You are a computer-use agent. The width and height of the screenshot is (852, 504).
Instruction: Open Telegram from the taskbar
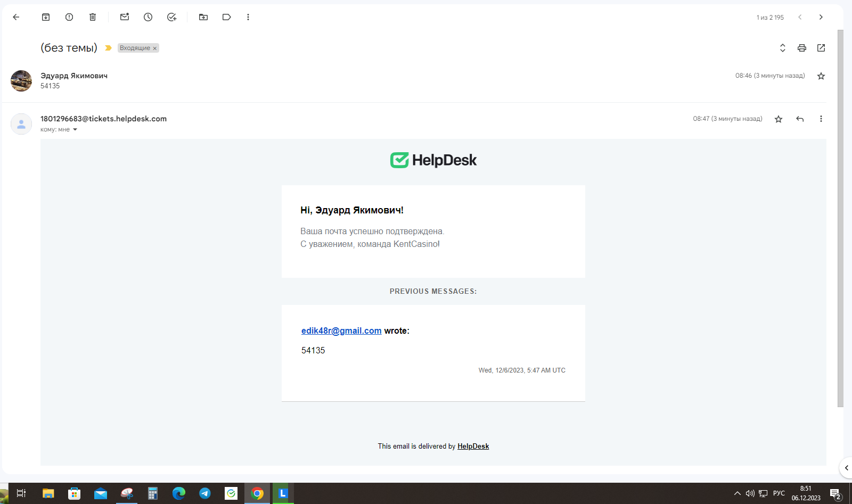pyautogui.click(x=205, y=493)
